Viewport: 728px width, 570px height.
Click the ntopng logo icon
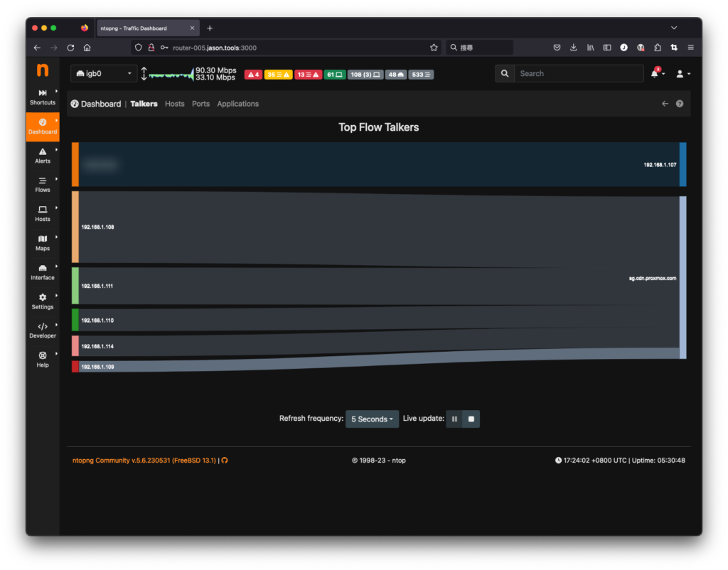click(42, 70)
